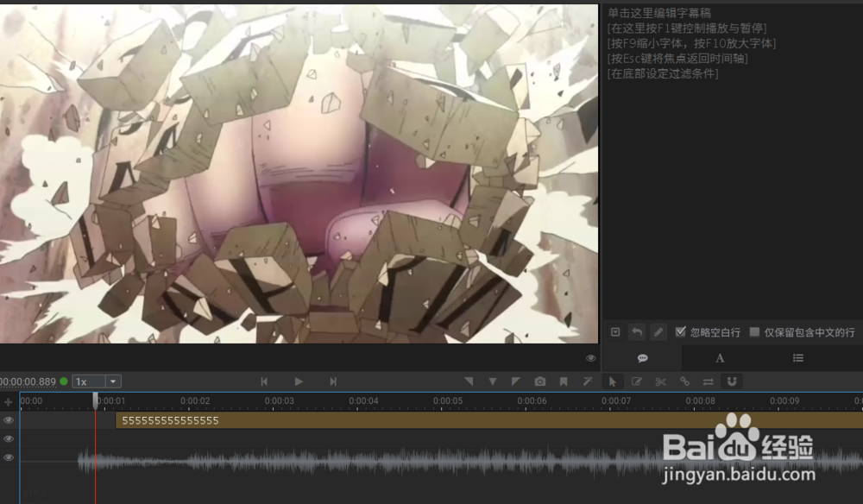Toggle visibility of the second empty track
The width and height of the screenshot is (863, 504).
tap(9, 439)
